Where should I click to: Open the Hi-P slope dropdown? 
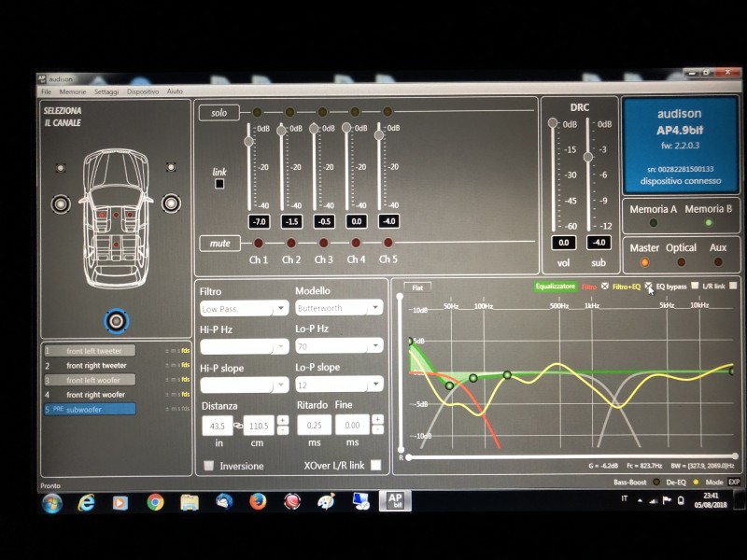click(245, 385)
